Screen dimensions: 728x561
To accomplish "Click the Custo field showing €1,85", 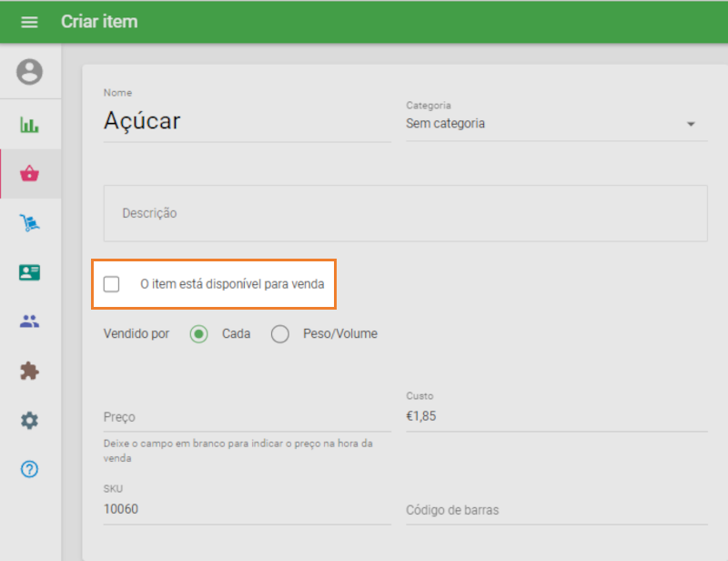I will click(555, 417).
